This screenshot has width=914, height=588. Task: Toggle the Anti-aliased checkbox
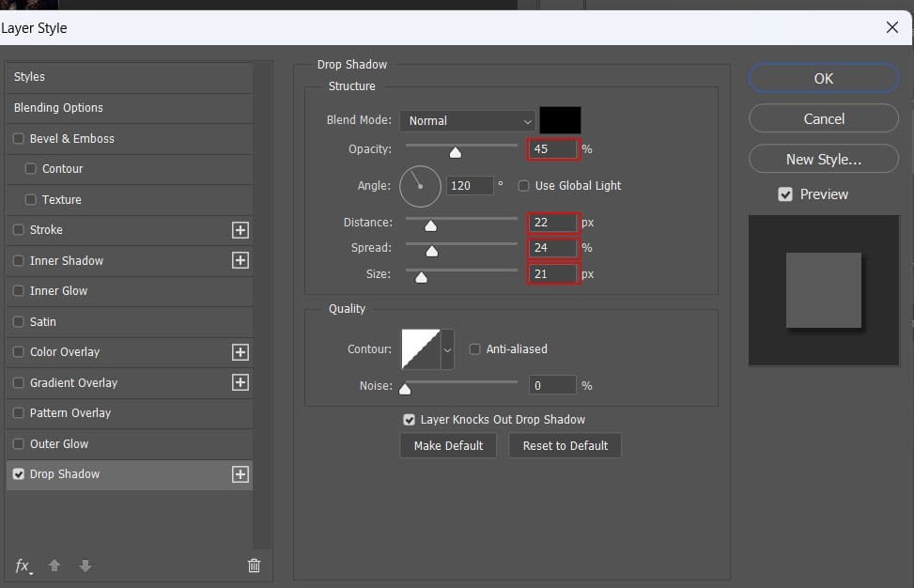point(475,349)
